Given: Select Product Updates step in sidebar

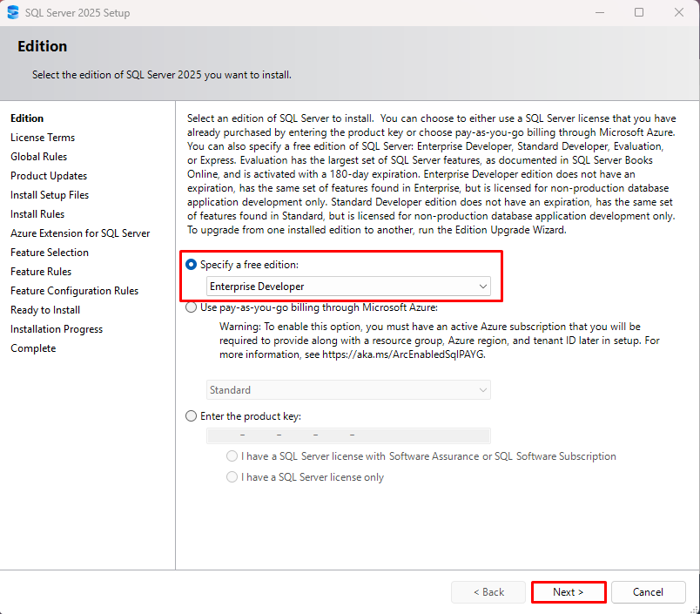Looking at the screenshot, I should [49, 176].
